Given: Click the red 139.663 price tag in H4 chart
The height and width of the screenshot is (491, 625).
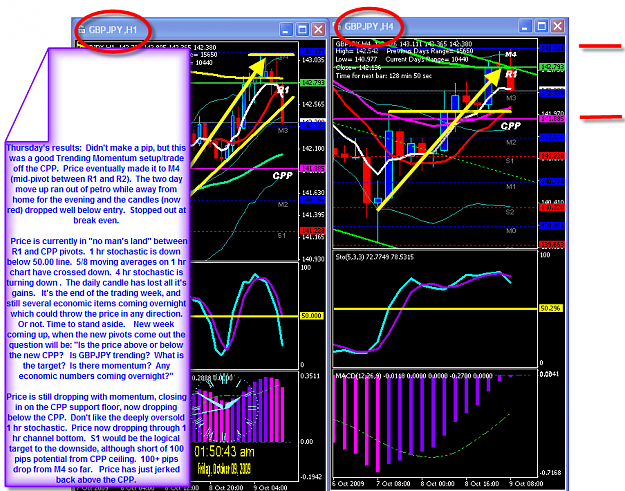Looking at the screenshot, I should (552, 245).
